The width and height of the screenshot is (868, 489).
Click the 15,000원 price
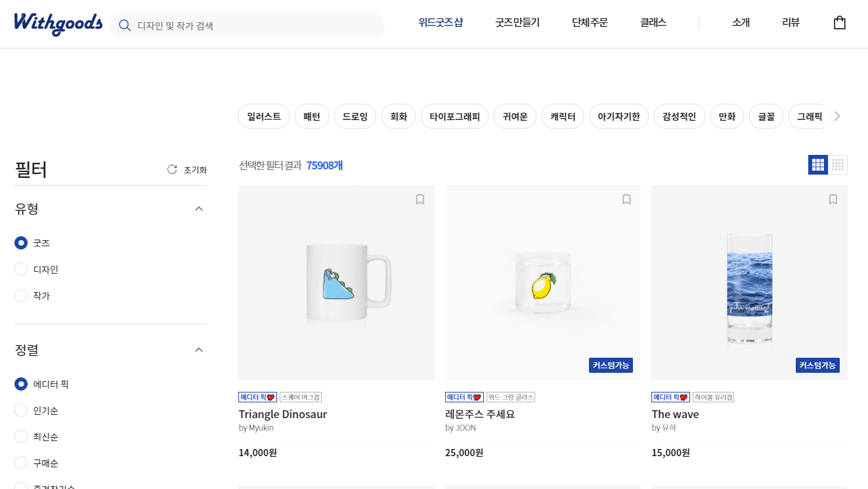[x=670, y=452]
